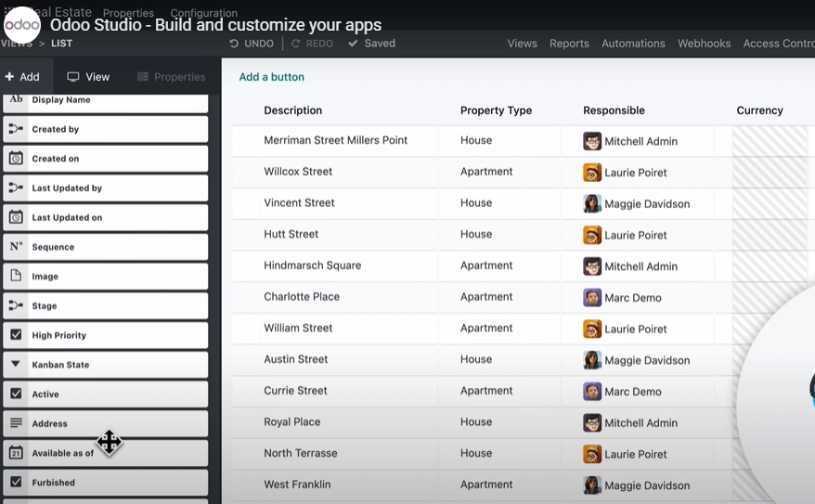Screen dimensions: 815x504
Task: Select the Address text lines icon
Action: [x=16, y=423]
